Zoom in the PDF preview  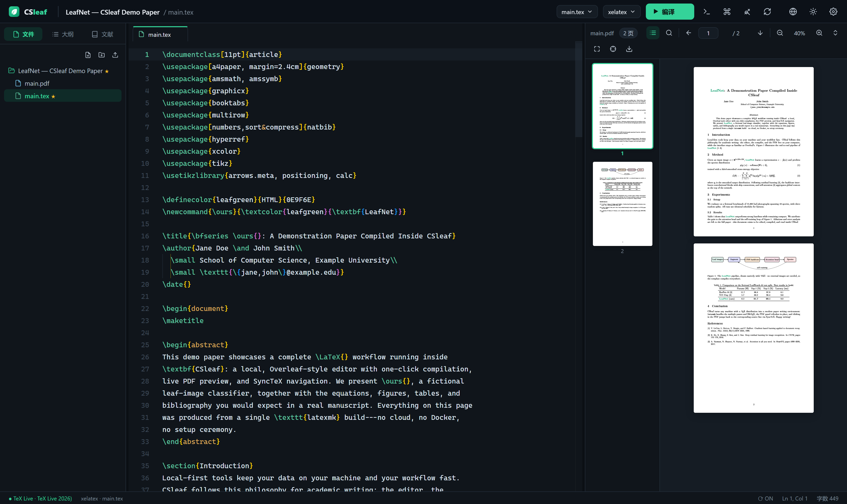pyautogui.click(x=819, y=33)
